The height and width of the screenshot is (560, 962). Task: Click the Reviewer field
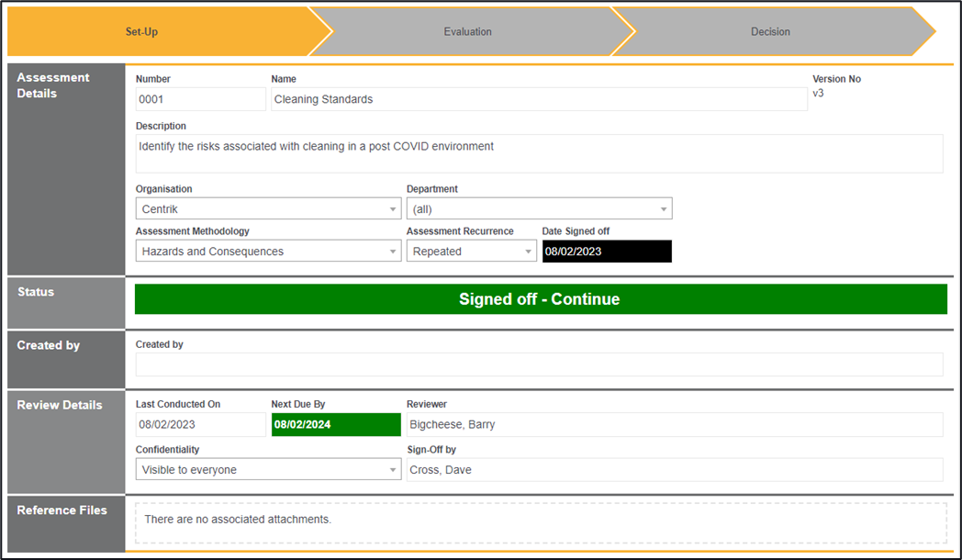675,425
